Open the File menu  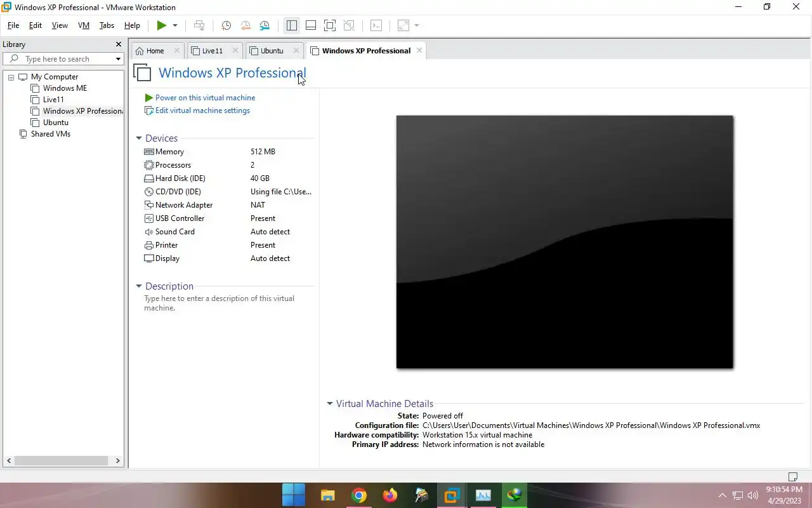pos(13,25)
